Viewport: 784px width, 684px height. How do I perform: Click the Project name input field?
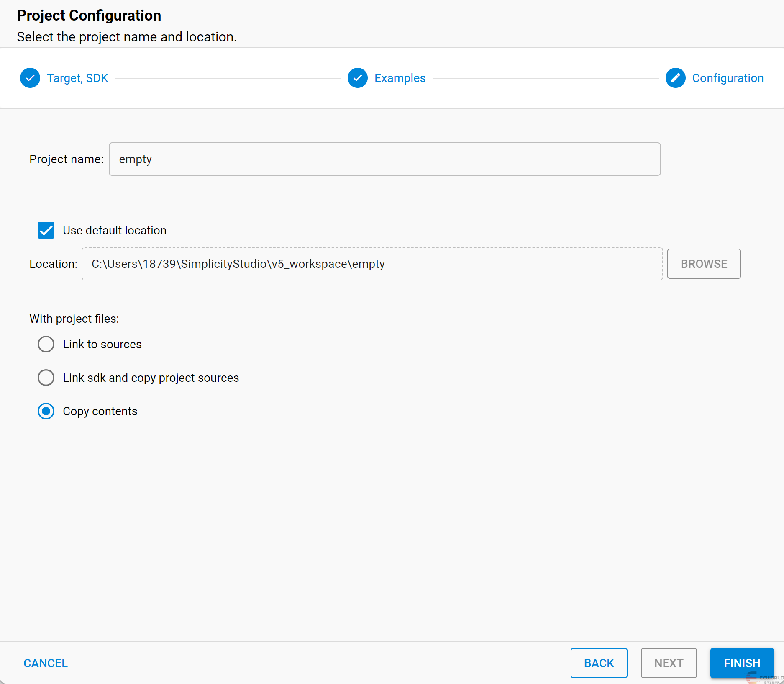(385, 159)
